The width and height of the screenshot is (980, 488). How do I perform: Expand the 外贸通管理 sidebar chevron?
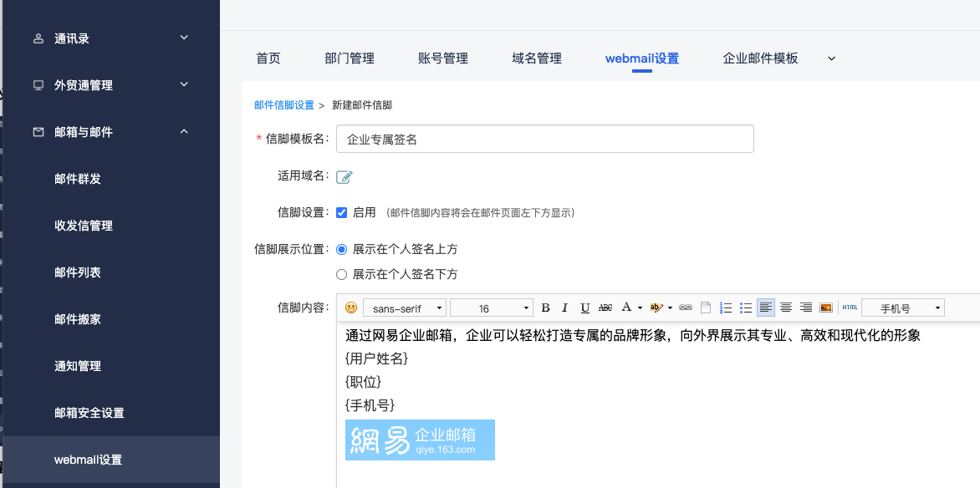pos(184,84)
